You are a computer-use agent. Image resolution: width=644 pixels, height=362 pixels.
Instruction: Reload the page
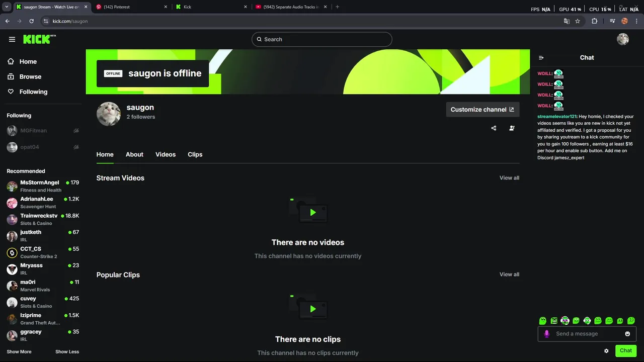[31, 21]
